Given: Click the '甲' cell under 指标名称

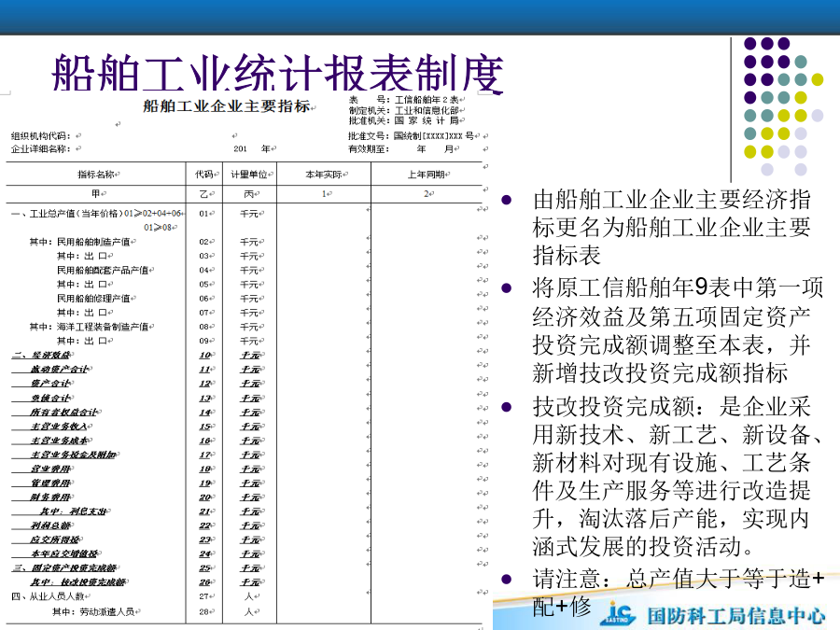Looking at the screenshot, I should 96,193.
